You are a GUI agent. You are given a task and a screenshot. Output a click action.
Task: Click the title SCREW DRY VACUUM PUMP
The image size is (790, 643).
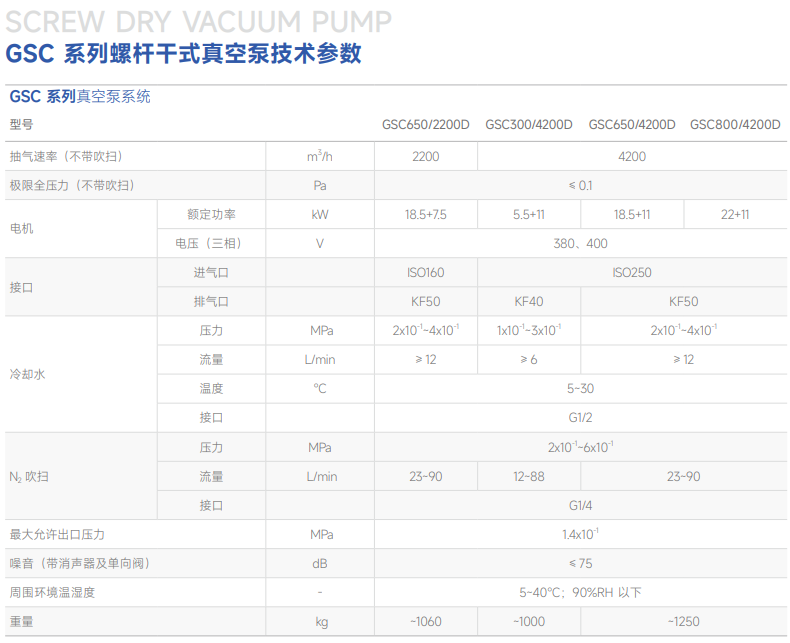199,20
